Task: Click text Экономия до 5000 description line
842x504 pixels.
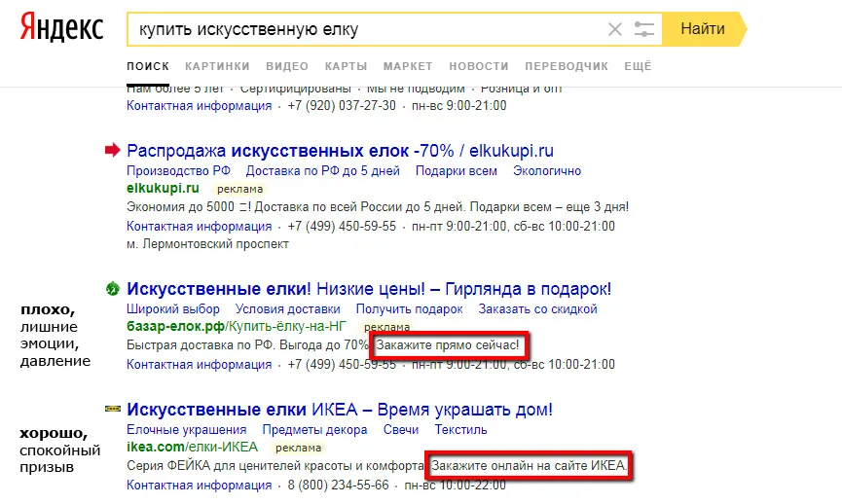Action: [378, 207]
